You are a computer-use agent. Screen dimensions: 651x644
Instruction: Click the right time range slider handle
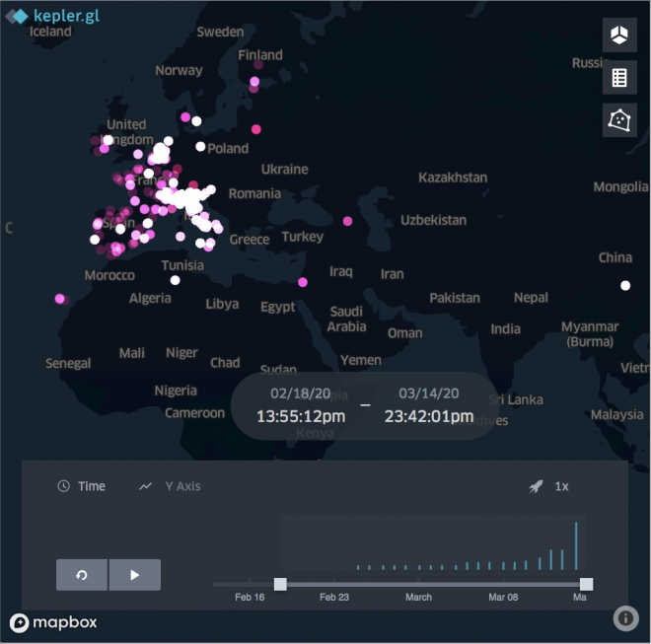tap(587, 584)
